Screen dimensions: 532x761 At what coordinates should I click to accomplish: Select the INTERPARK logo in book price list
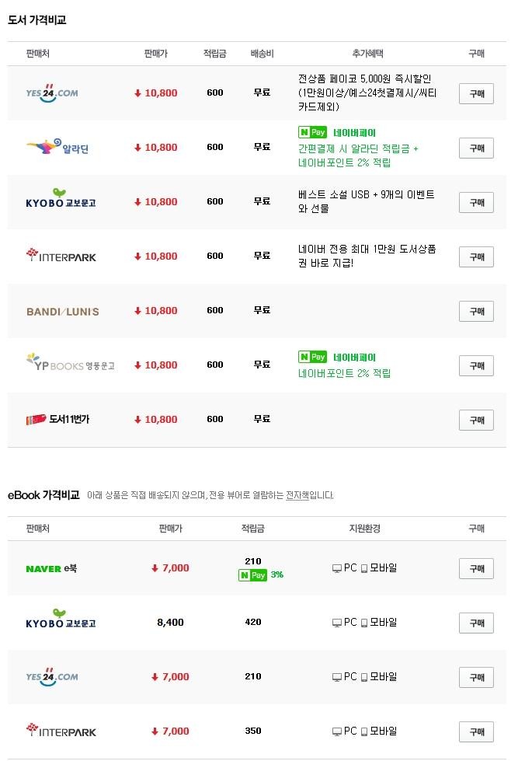(61, 255)
